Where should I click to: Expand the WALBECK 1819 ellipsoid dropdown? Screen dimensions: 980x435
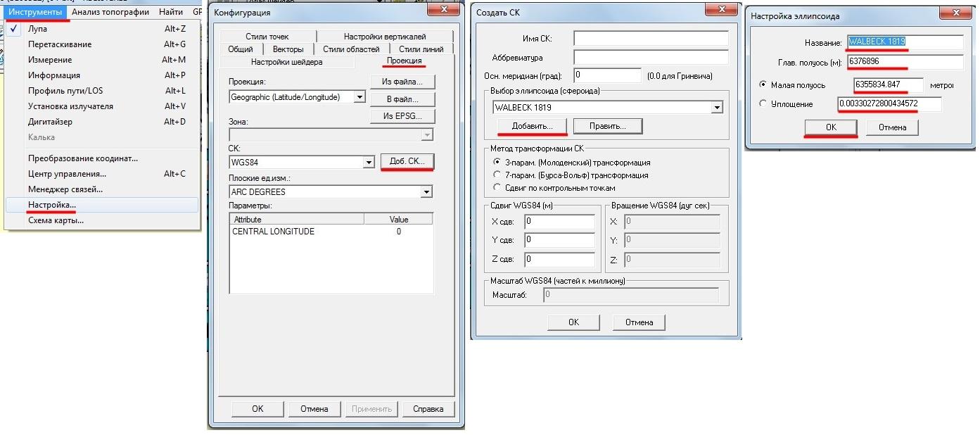717,108
